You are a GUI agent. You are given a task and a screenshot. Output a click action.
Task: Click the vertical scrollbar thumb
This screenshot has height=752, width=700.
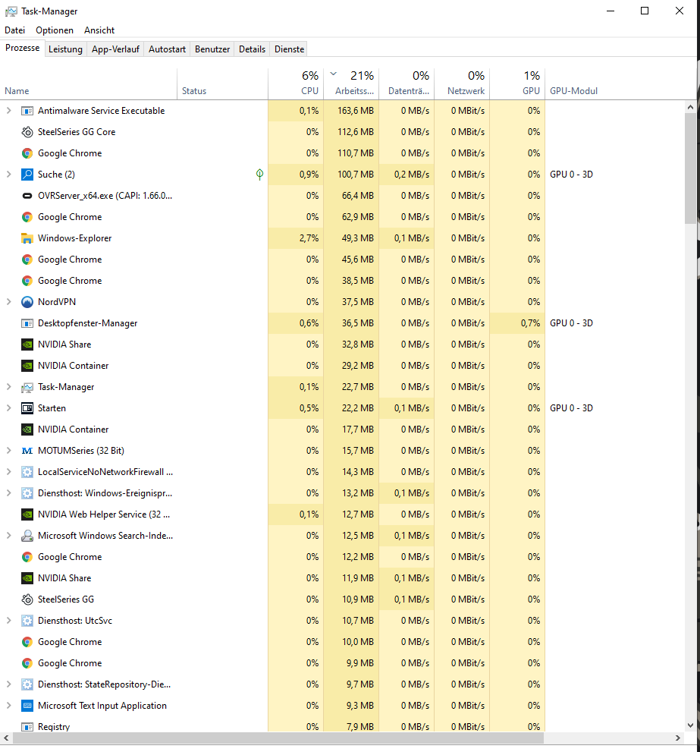click(690, 168)
